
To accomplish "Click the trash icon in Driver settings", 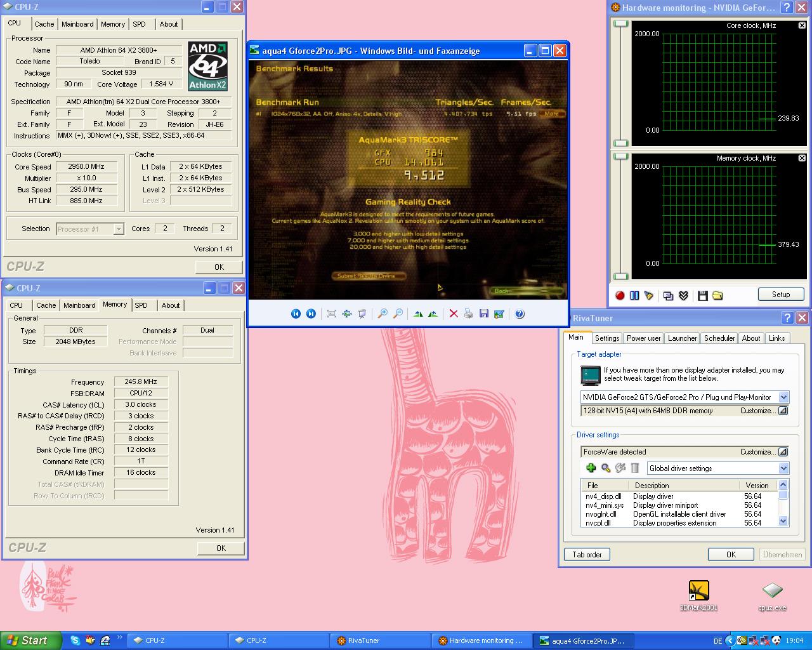I will (635, 468).
